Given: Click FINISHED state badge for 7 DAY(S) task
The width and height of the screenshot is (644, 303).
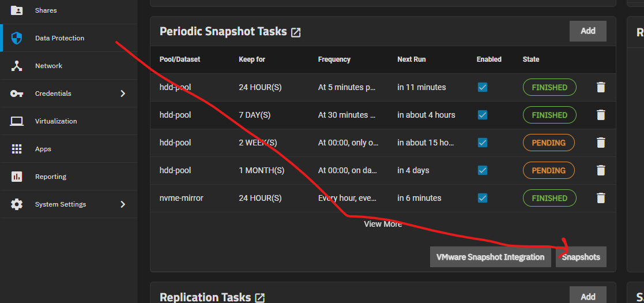Looking at the screenshot, I should point(549,115).
